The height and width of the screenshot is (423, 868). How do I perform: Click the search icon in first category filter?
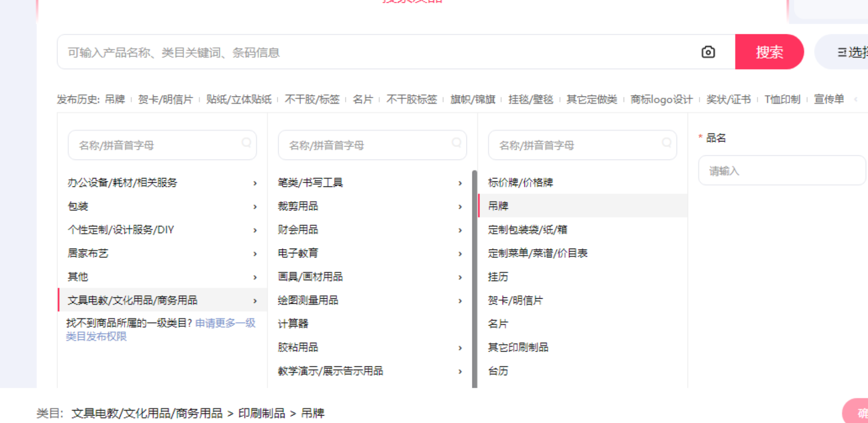click(247, 143)
